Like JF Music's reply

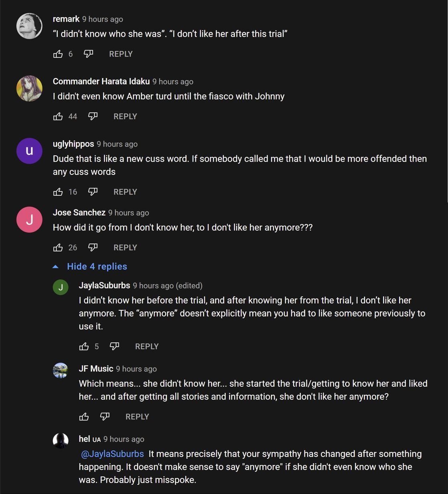tap(84, 417)
